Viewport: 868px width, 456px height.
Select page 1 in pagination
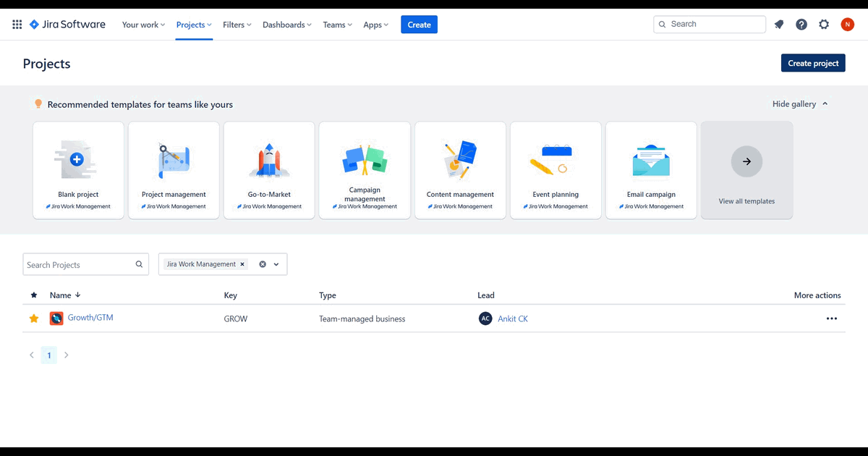49,355
